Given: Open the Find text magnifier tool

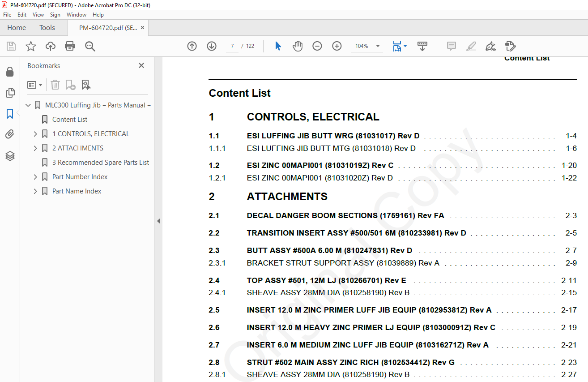Looking at the screenshot, I should click(90, 46).
